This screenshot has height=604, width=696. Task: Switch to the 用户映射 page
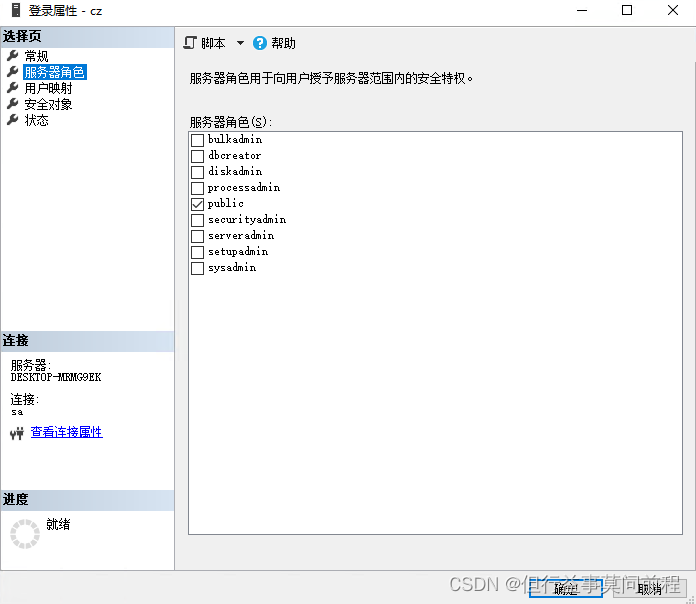click(x=48, y=88)
